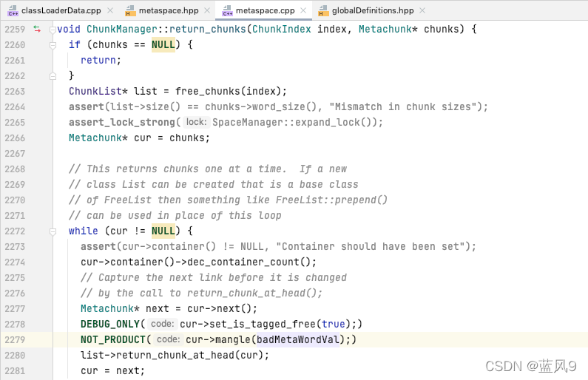
Task: Click line number 2279 in the gutter
Action: tap(15, 339)
